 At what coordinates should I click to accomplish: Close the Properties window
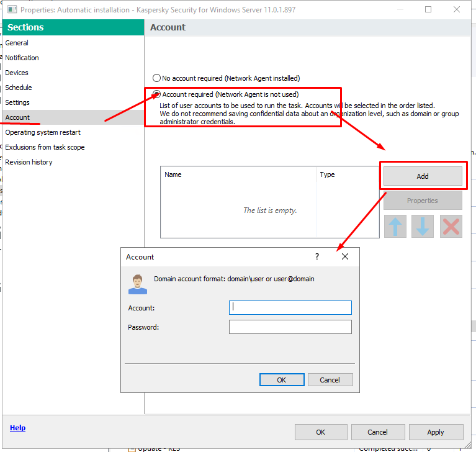(457, 10)
